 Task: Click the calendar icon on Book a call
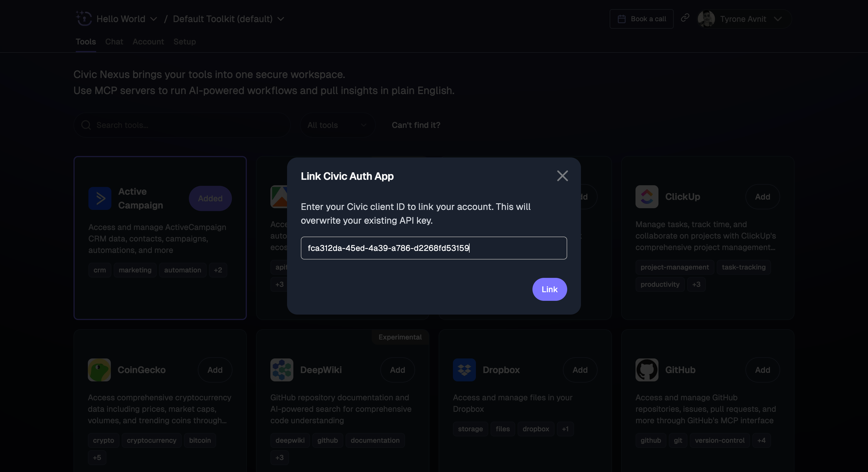(622, 19)
